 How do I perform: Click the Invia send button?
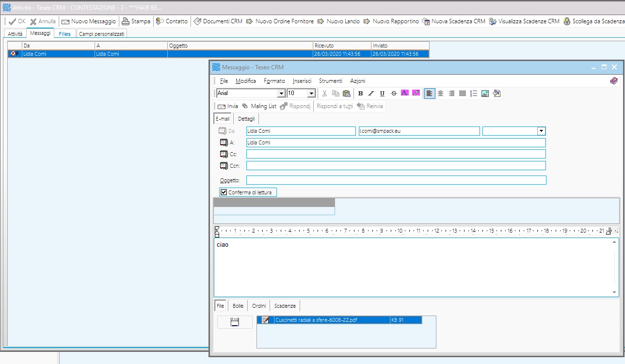click(228, 106)
